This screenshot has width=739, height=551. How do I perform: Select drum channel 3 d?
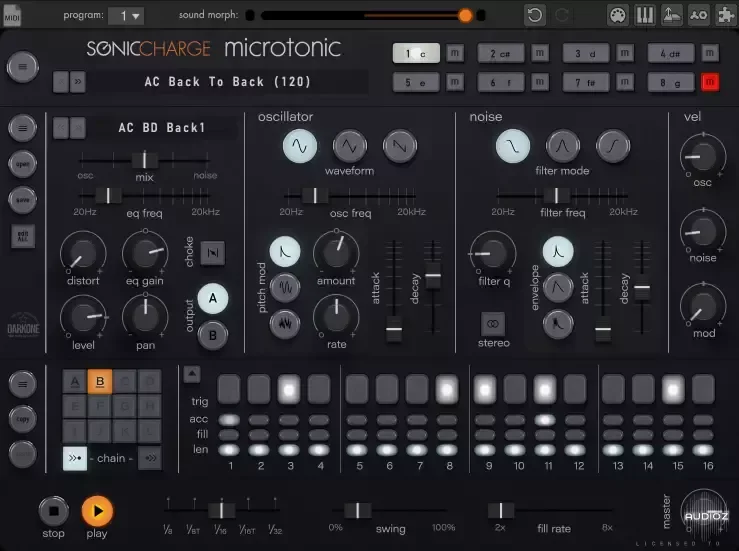[586, 53]
